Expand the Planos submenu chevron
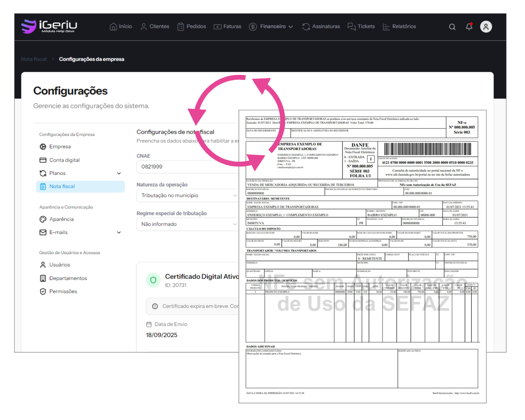Screen dimensions: 525x420 tap(119, 173)
